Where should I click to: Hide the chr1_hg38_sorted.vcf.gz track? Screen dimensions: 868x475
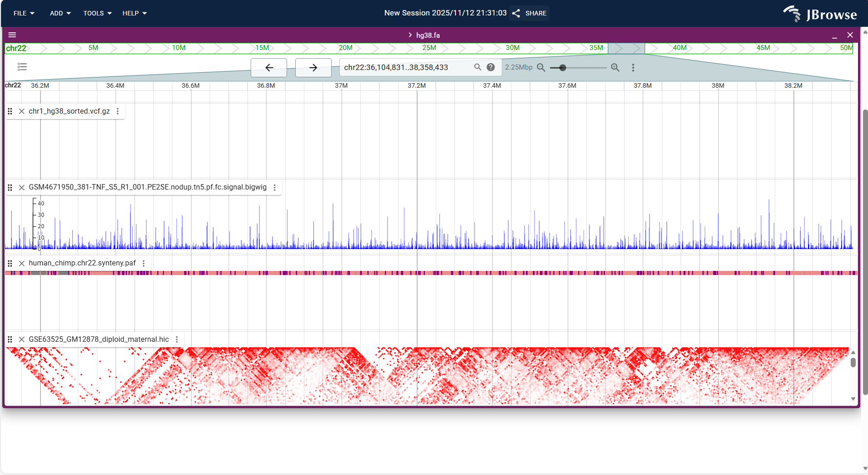[21, 111]
